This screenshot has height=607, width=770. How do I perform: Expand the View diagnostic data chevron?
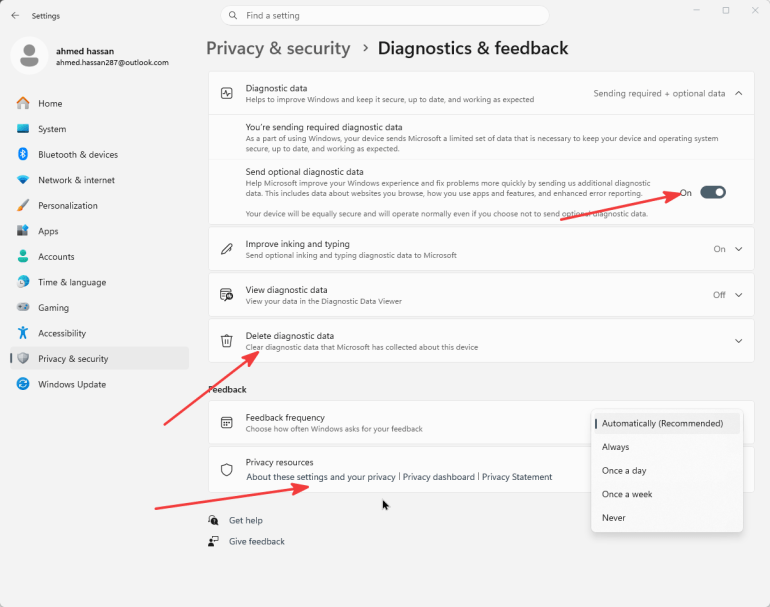point(739,295)
